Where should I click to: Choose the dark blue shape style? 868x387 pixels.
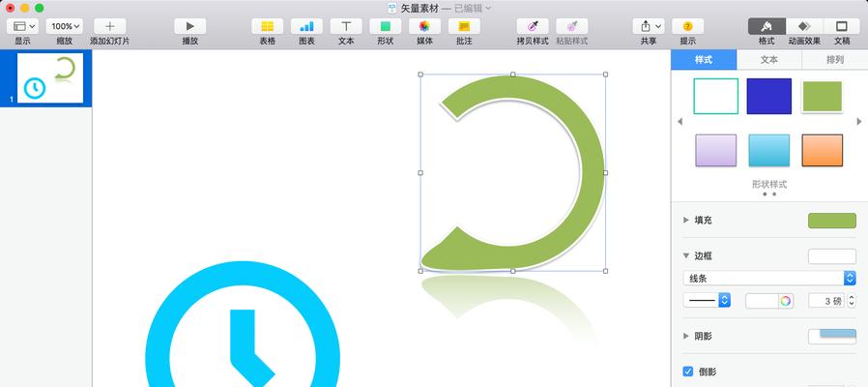(x=768, y=96)
